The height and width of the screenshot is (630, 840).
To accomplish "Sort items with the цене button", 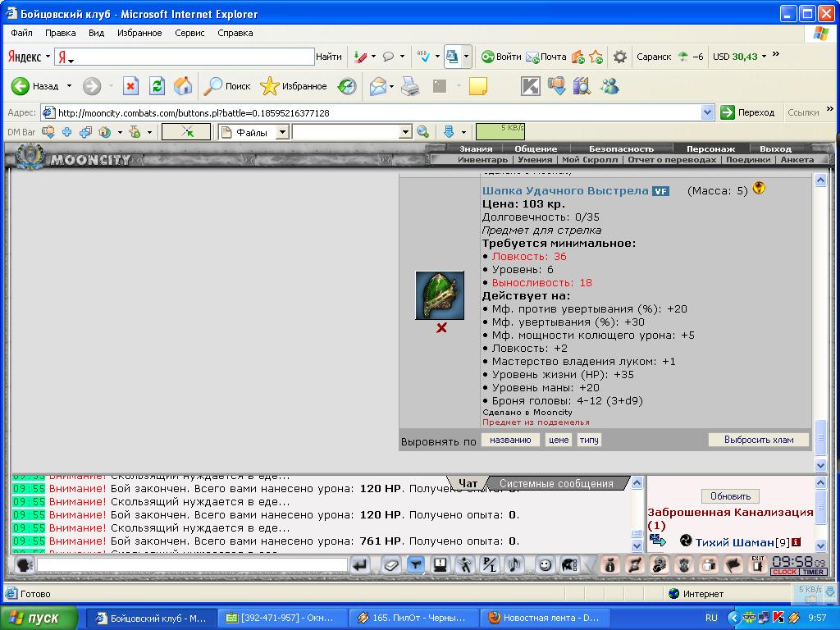I will [558, 440].
